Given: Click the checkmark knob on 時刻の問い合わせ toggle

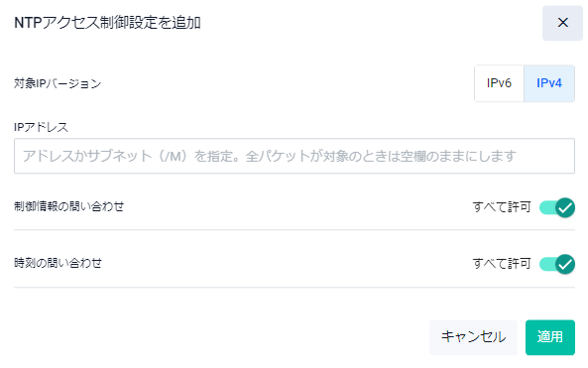Looking at the screenshot, I should click(565, 264).
